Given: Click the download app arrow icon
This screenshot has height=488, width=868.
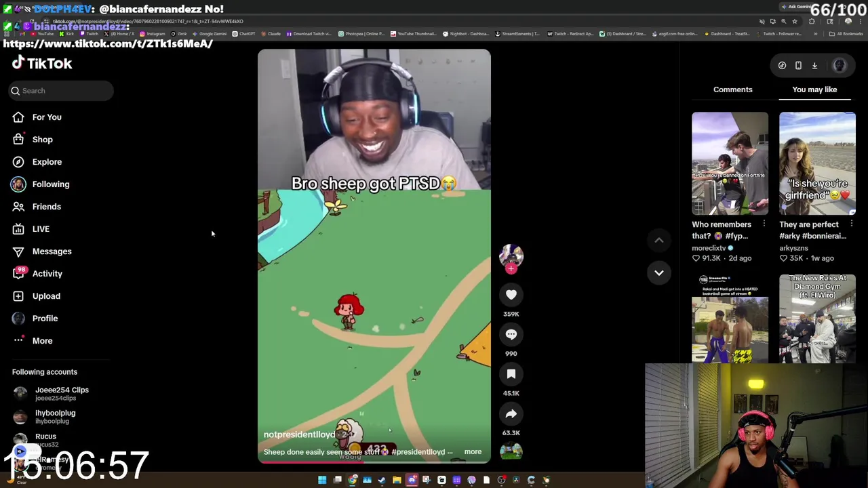Looking at the screenshot, I should click(814, 66).
